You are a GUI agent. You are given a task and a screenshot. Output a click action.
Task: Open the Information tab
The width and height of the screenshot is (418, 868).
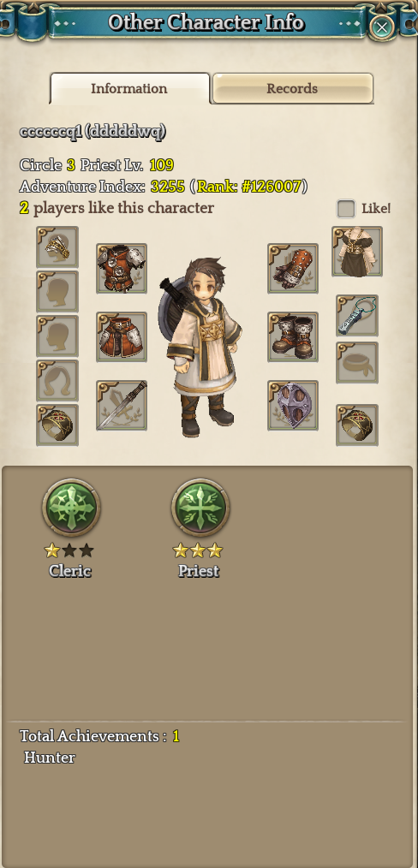[x=129, y=88]
